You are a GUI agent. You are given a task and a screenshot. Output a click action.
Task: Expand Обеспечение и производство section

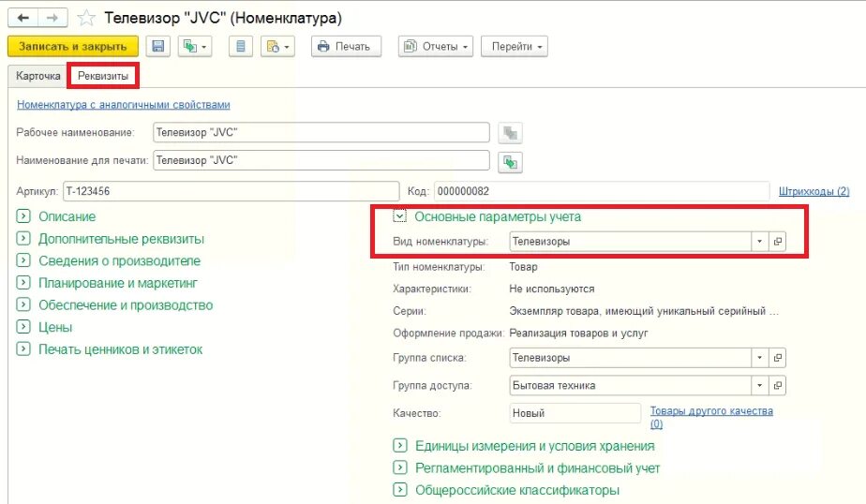click(x=23, y=304)
